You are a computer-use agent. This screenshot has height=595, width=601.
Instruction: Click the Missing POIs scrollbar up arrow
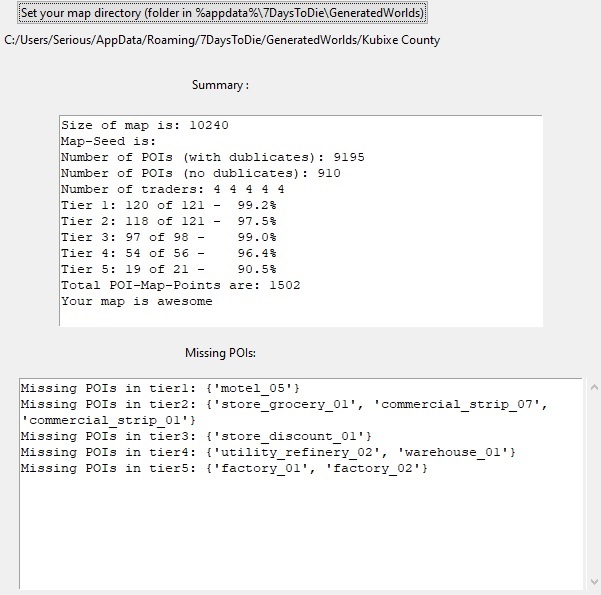pyautogui.click(x=592, y=387)
